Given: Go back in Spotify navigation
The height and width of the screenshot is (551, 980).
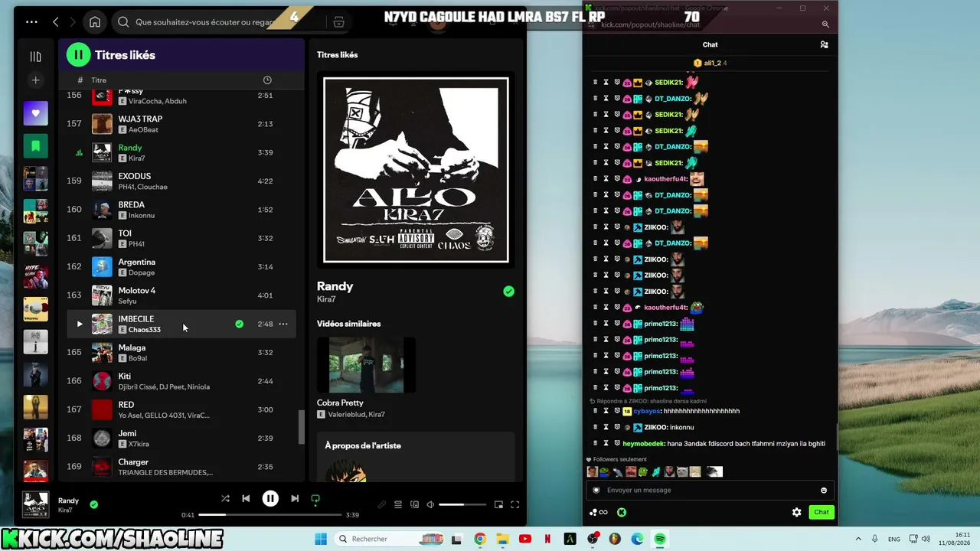Looking at the screenshot, I should [x=56, y=22].
